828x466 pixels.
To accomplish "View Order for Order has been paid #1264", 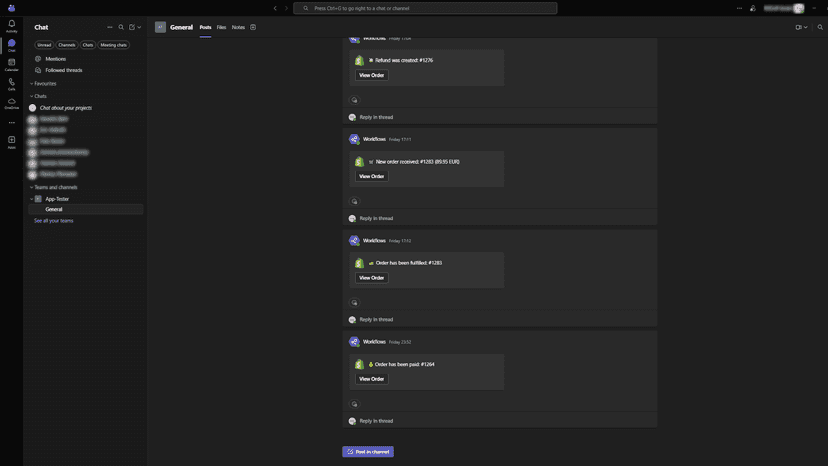I will pyautogui.click(x=372, y=379).
